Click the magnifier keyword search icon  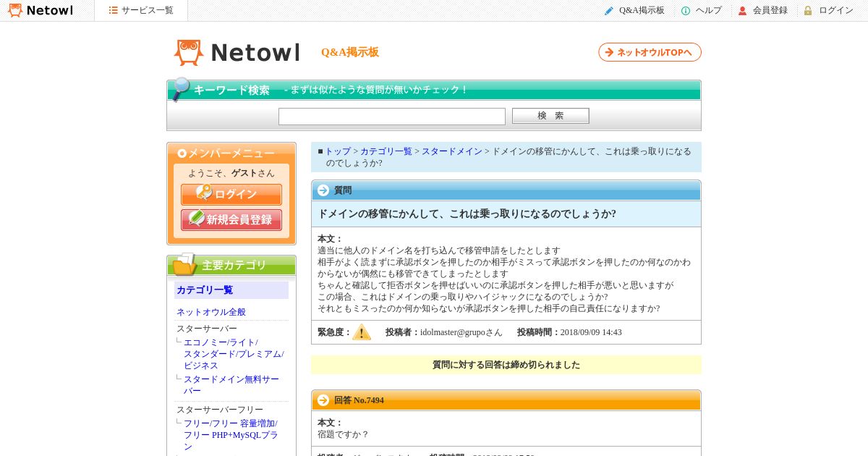pos(180,89)
